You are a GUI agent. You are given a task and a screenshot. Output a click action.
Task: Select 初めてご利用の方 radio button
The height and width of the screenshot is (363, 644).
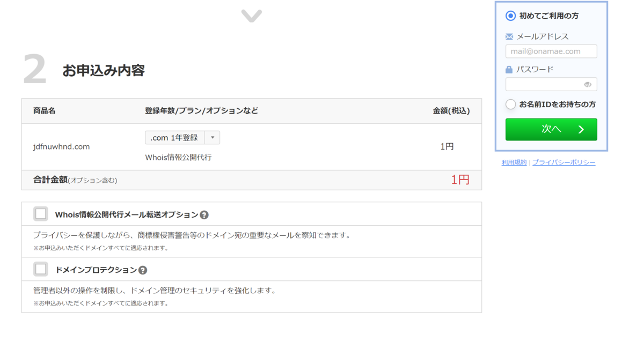tap(511, 16)
